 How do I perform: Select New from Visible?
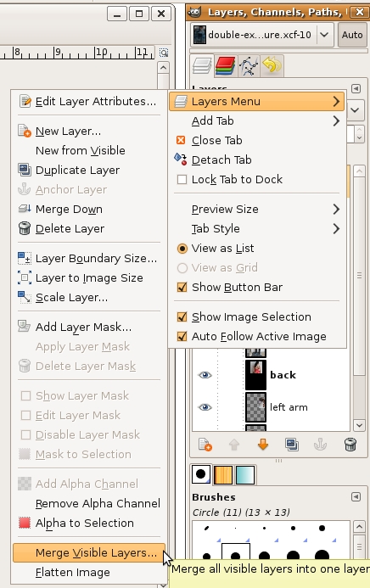[89, 150]
